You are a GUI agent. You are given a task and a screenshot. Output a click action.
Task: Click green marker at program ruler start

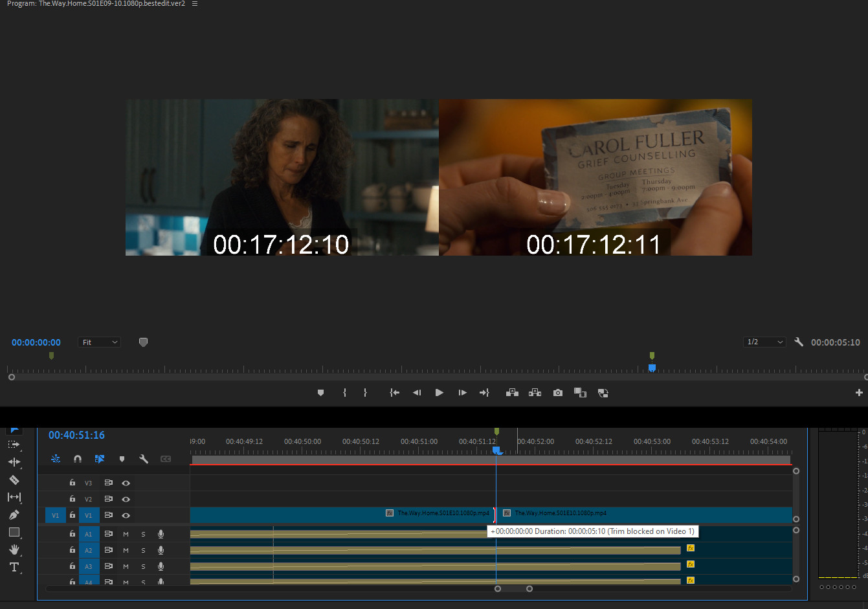(51, 355)
